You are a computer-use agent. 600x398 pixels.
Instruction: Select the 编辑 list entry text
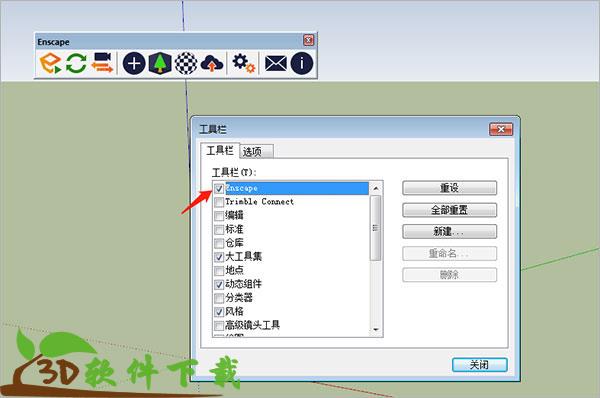(x=234, y=215)
